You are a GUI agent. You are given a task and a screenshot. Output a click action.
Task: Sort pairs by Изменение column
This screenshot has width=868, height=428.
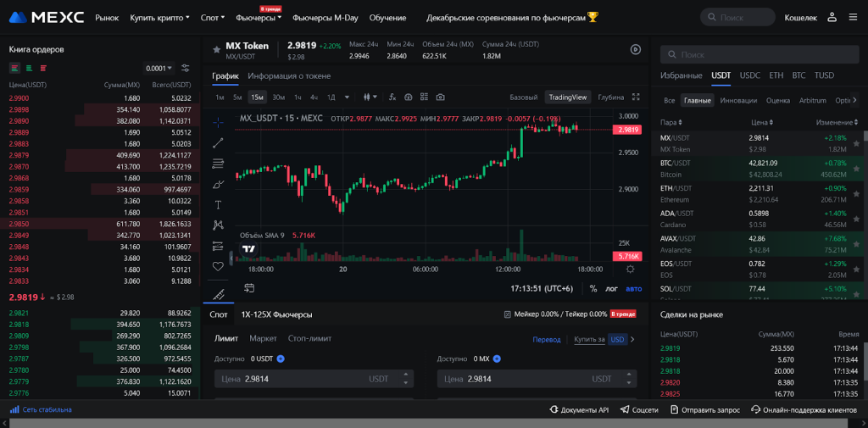(836, 122)
